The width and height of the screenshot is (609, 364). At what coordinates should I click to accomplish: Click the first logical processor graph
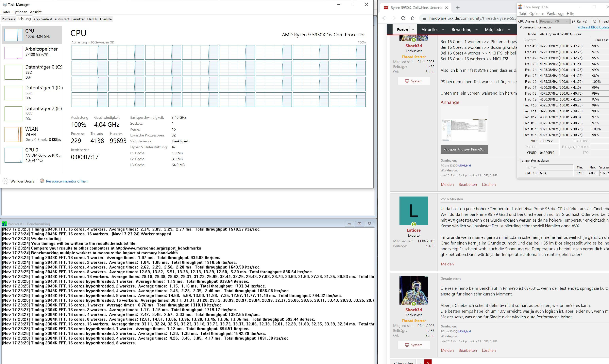(x=89, y=52)
